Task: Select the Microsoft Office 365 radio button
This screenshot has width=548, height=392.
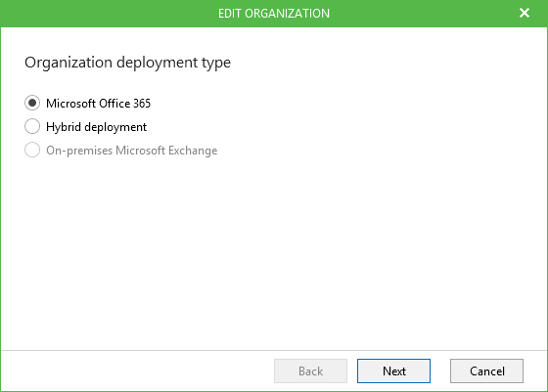Action: click(32, 103)
